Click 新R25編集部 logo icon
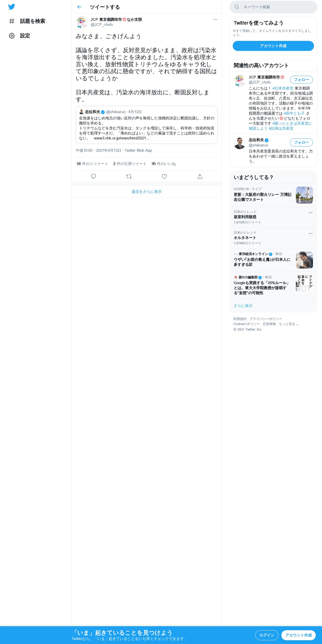The width and height of the screenshot is (322, 644). 235,277
